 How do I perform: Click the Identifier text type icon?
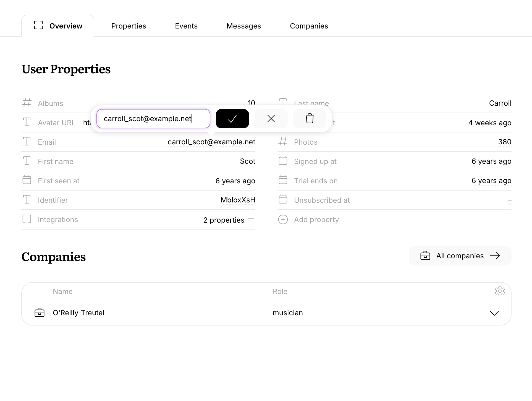(27, 199)
